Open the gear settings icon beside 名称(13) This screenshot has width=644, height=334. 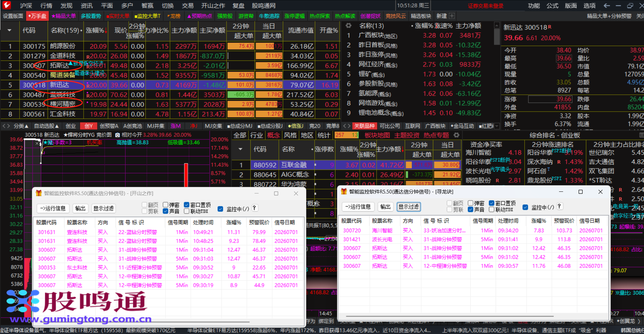(x=349, y=26)
